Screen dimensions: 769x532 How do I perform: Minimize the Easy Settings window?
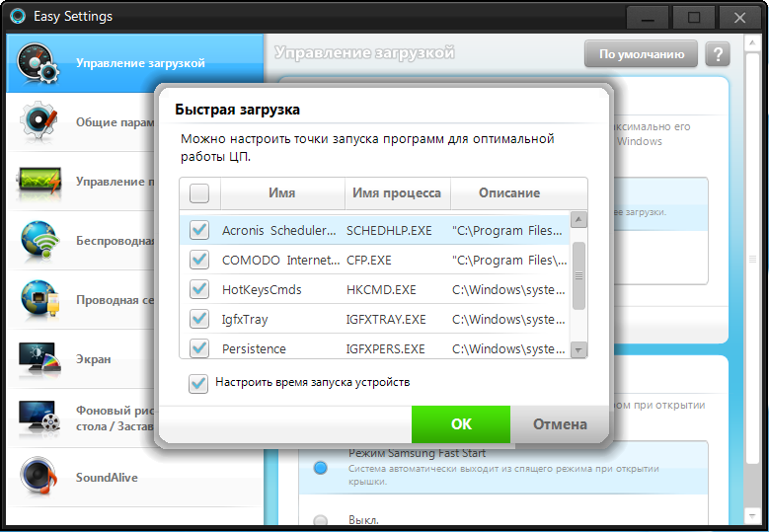[648, 18]
